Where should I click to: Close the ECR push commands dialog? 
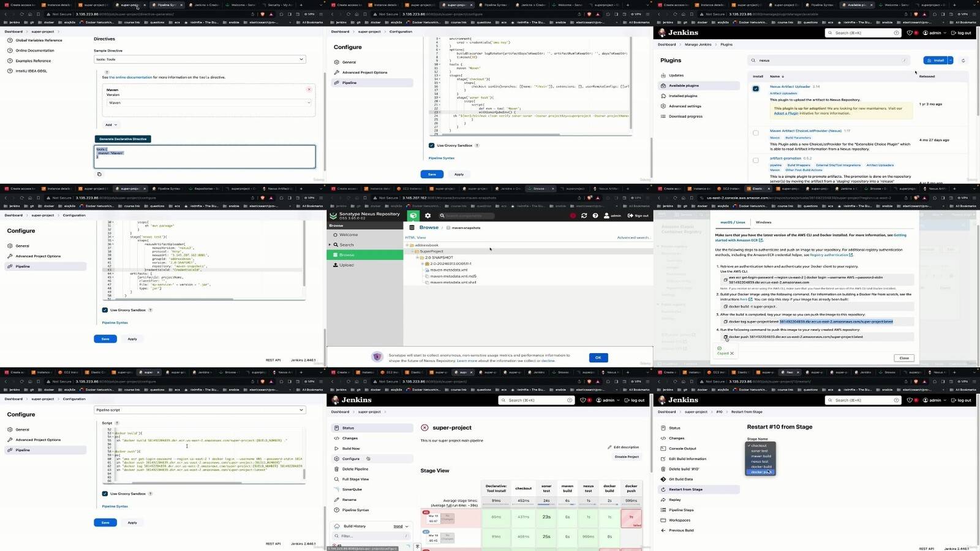904,358
